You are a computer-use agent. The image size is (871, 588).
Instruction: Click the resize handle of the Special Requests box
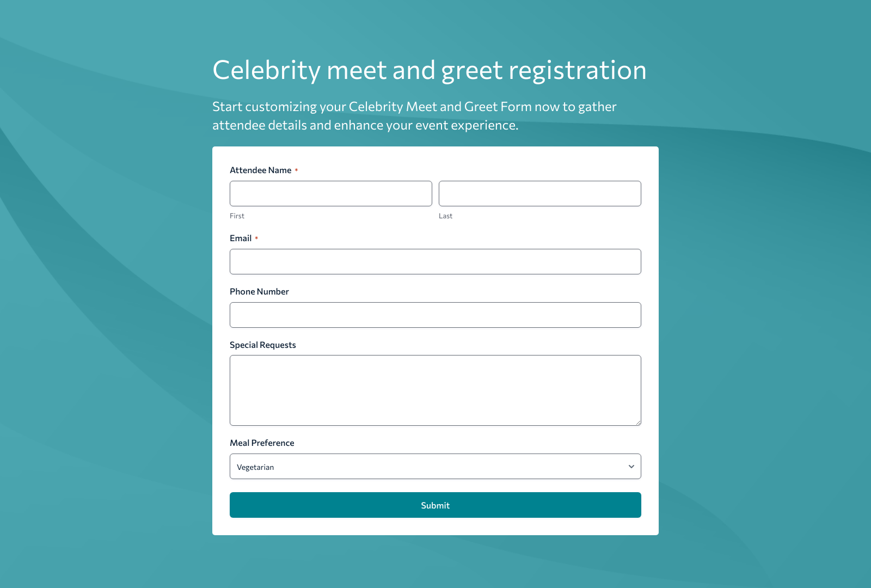638,421
